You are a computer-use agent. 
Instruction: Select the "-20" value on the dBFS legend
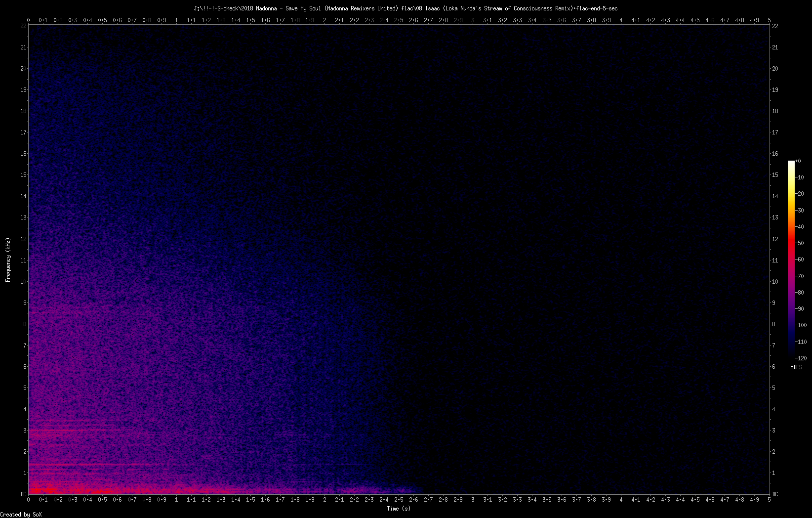[800, 194]
